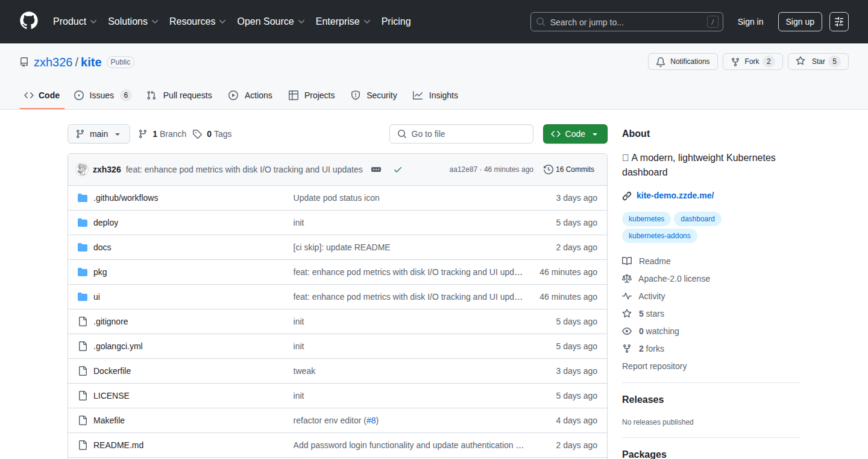The image size is (868, 459).
Task: Click the '[ci skip]: update README' commit message
Action: 342,247
